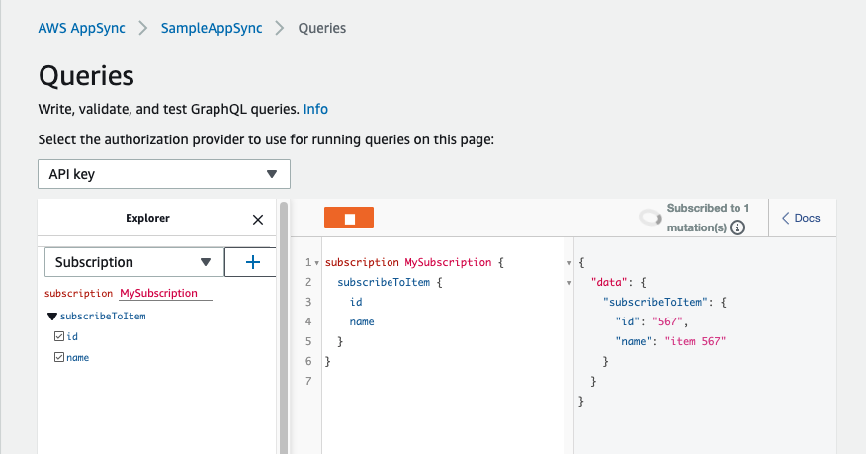This screenshot has height=454, width=868.
Task: Click the name field on editor line 4
Action: tap(362, 321)
